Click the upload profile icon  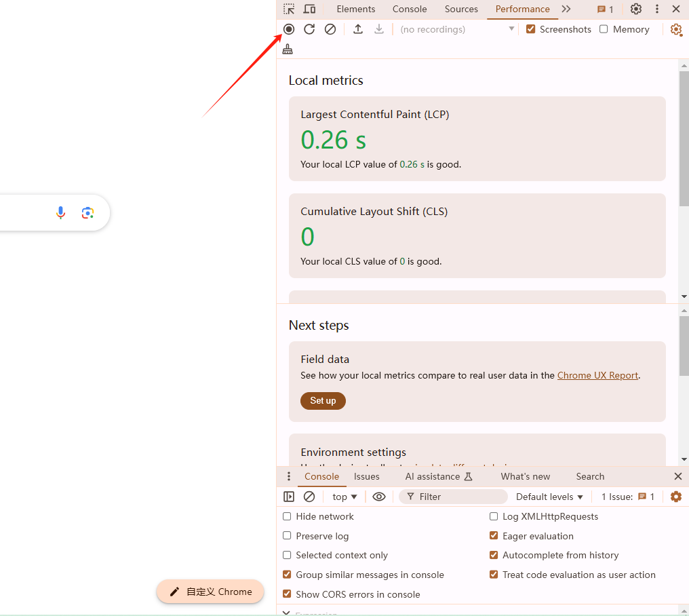[x=358, y=29]
